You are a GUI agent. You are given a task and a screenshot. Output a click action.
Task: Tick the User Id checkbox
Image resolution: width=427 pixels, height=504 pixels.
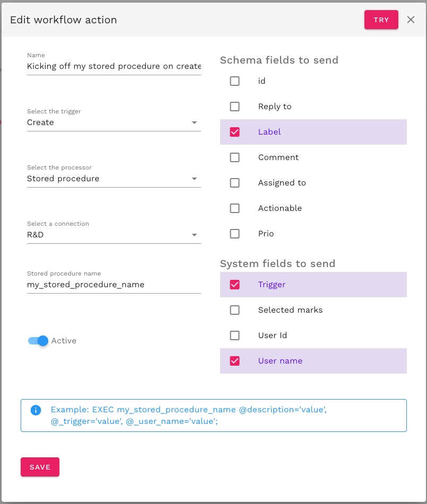[234, 335]
